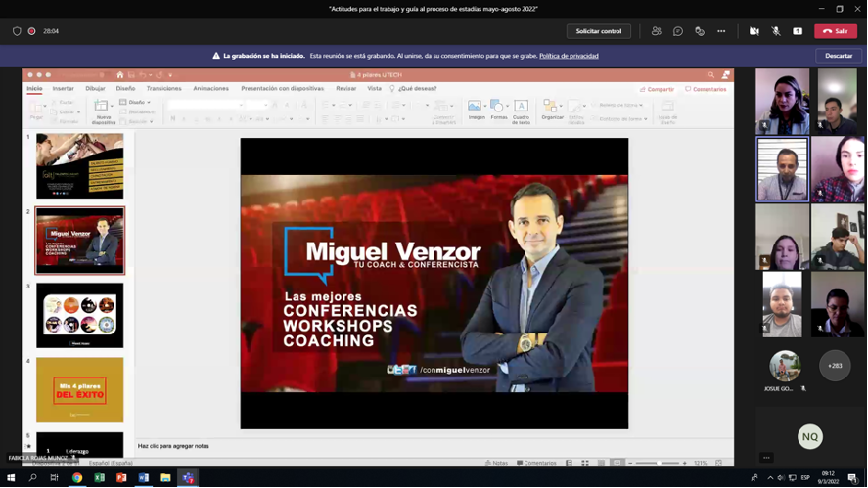Image resolution: width=868 pixels, height=488 pixels.
Task: Switch to the Transiciones tab
Action: (x=163, y=89)
